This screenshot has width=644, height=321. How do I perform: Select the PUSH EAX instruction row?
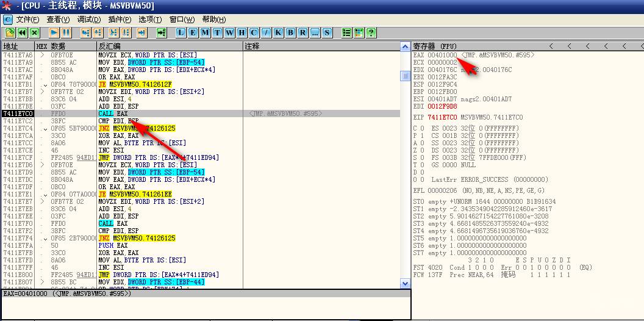(201, 245)
